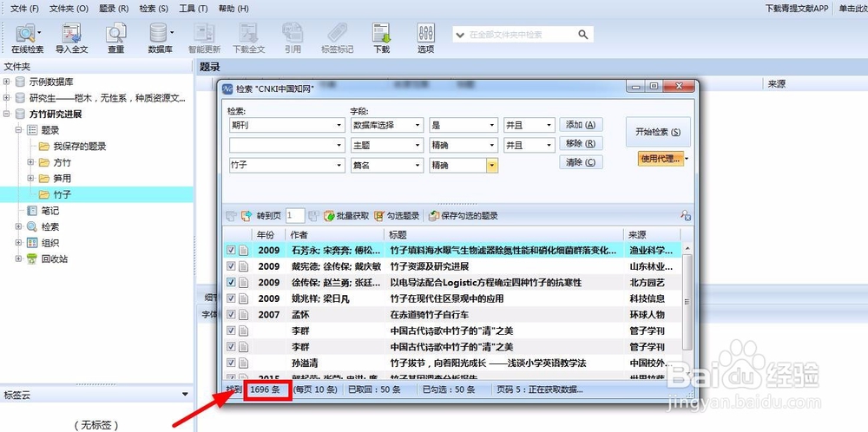868x432 pixels.
Task: Click the magnifier search icon in the toolbar search box
Action: pos(583,35)
